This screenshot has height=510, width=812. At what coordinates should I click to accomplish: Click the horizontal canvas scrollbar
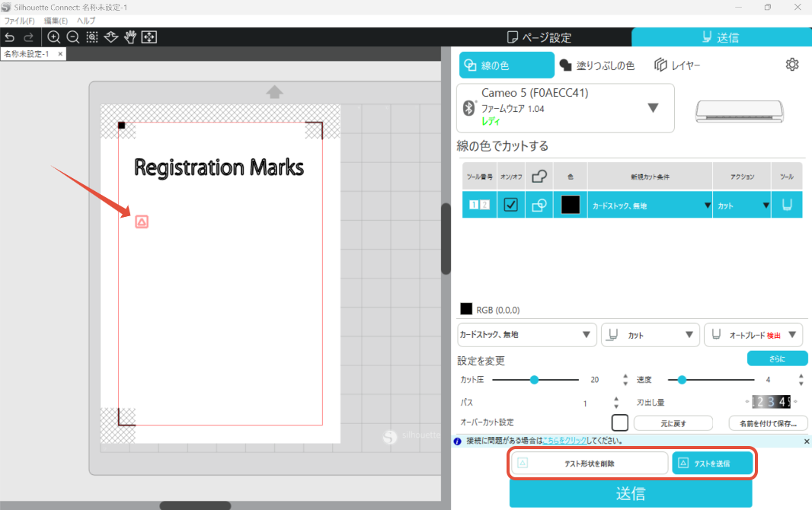(195, 505)
